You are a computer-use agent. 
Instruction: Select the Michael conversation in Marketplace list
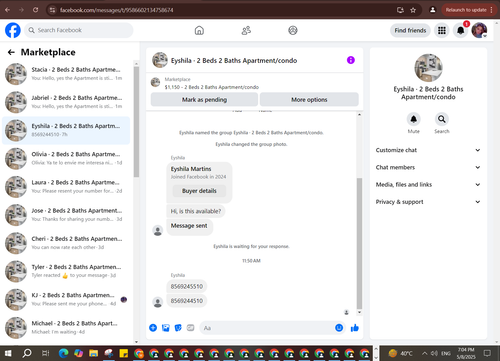click(x=66, y=328)
